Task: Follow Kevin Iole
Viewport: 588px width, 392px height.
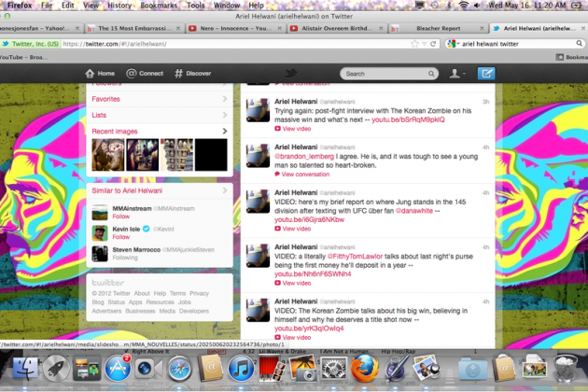Action: pyautogui.click(x=121, y=237)
